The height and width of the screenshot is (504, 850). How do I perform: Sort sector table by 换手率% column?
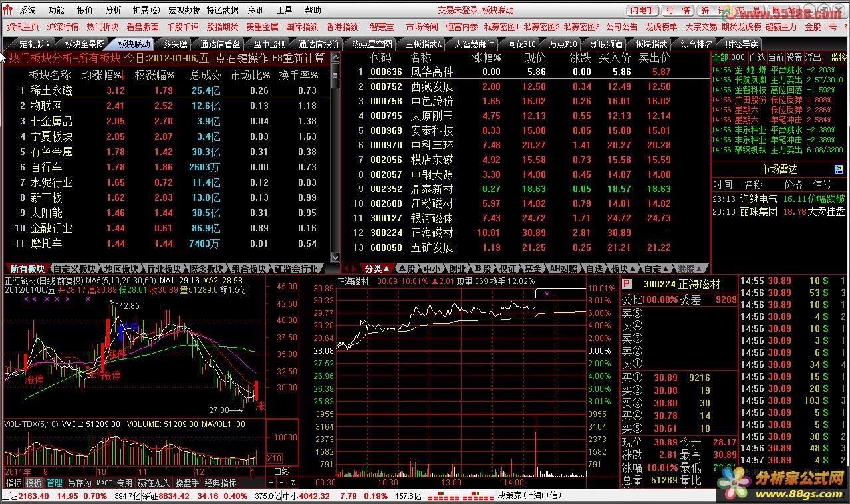(x=298, y=75)
